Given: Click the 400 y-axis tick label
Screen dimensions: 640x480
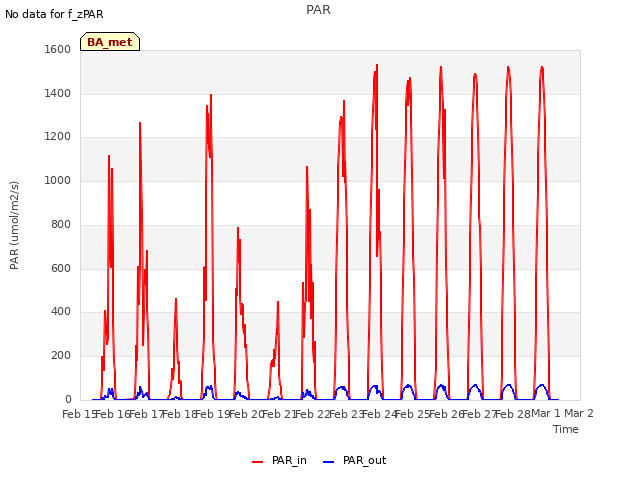Looking at the screenshot, I should click(61, 312).
